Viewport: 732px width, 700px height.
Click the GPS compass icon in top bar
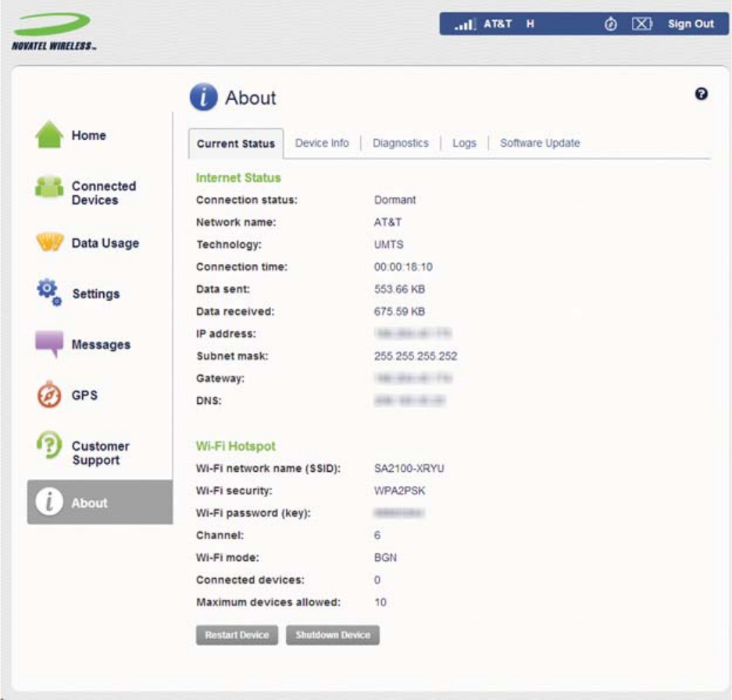tap(610, 23)
